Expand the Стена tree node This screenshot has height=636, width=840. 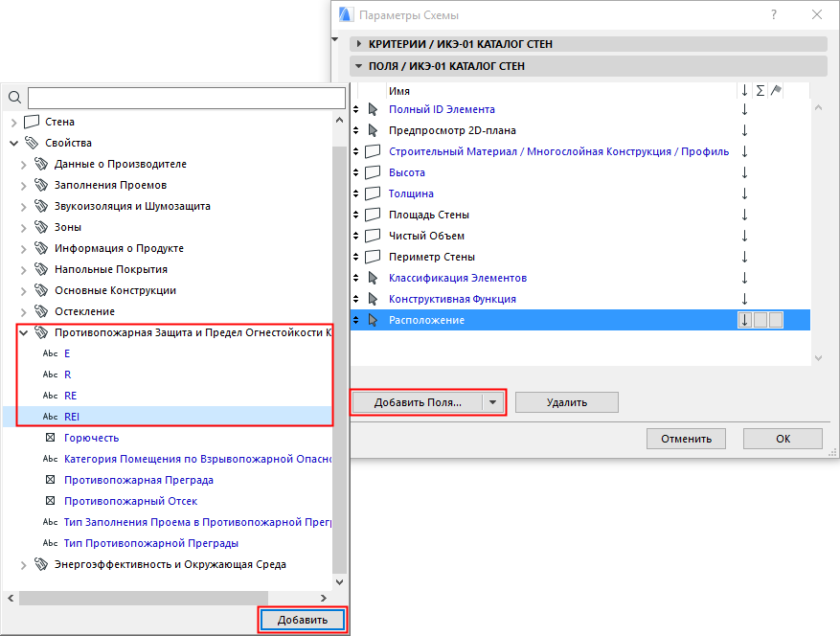[x=14, y=123]
